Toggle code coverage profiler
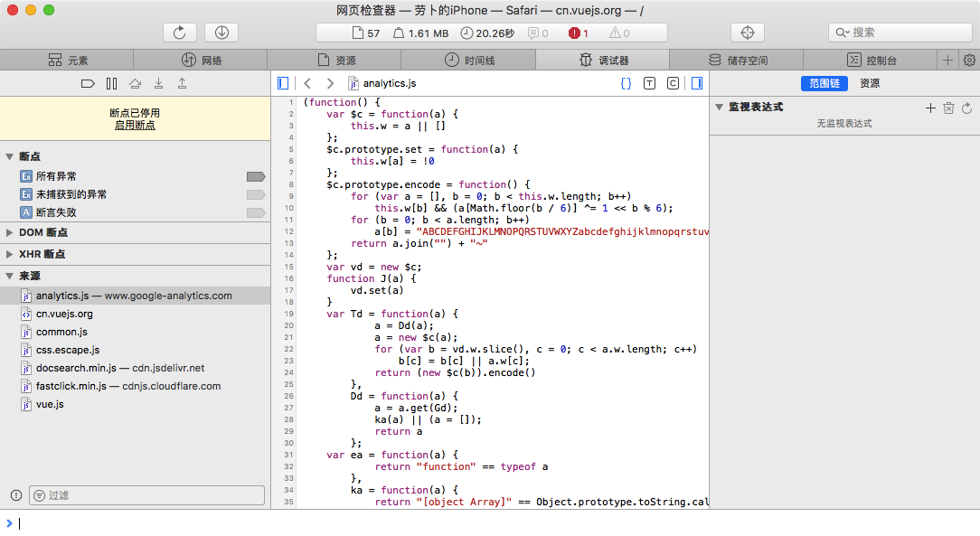The height and width of the screenshot is (536, 980). point(674,83)
